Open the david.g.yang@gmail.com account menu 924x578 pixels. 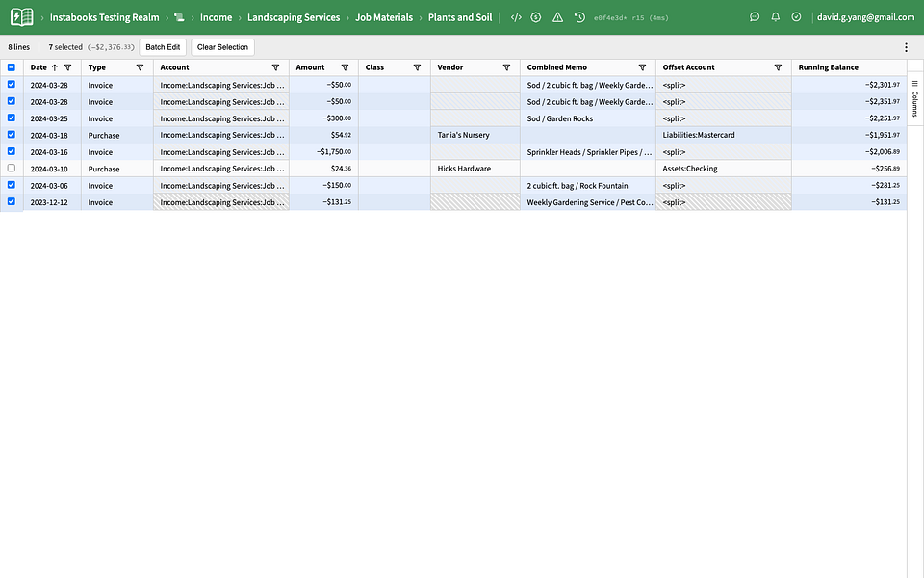(865, 17)
